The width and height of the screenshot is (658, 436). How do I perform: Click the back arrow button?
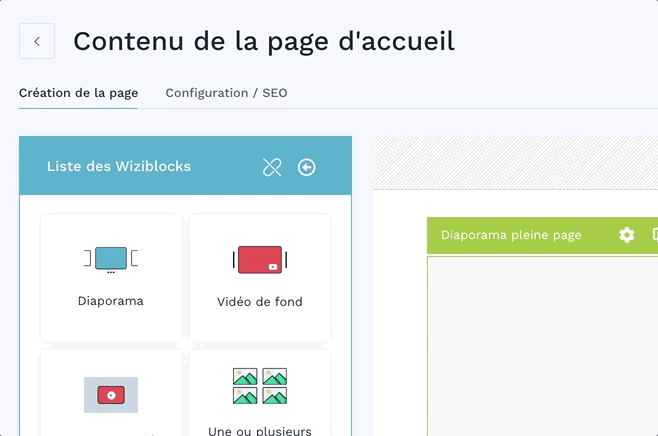click(37, 41)
